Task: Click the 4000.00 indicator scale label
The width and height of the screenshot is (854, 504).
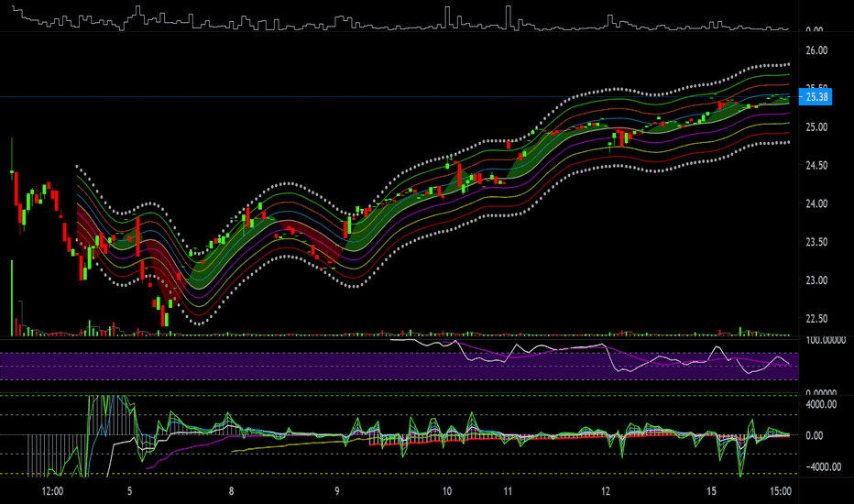Action: click(821, 404)
